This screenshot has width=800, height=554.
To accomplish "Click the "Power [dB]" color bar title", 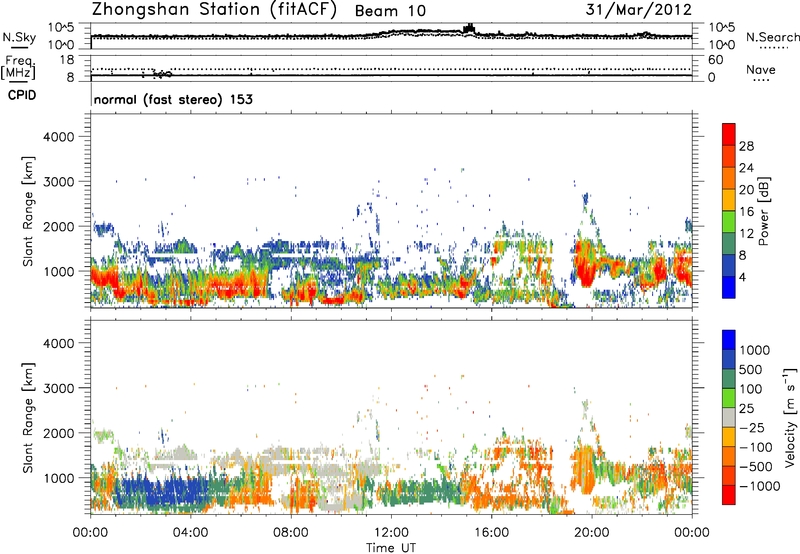I will coord(763,211).
